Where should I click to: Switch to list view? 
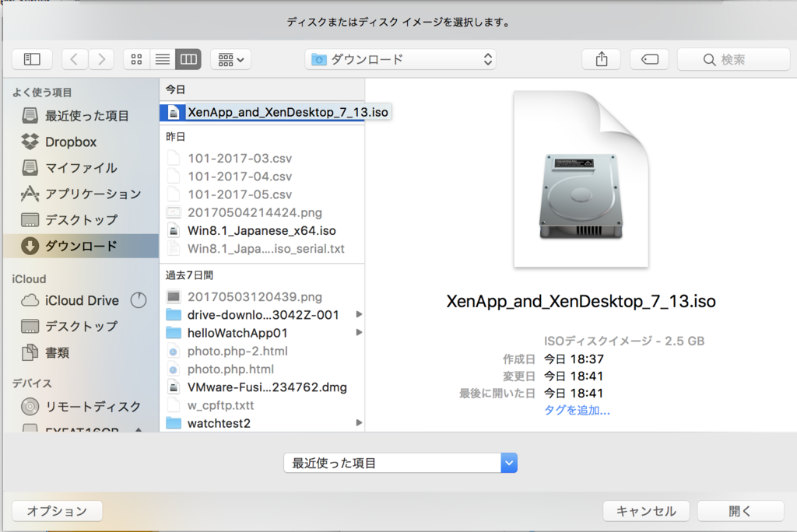[x=162, y=59]
